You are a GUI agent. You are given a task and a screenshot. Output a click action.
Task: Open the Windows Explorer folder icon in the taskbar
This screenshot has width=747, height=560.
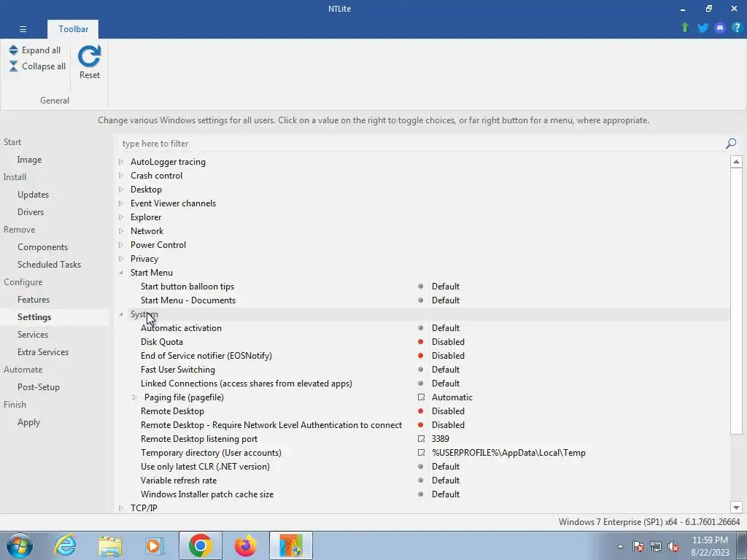110,546
